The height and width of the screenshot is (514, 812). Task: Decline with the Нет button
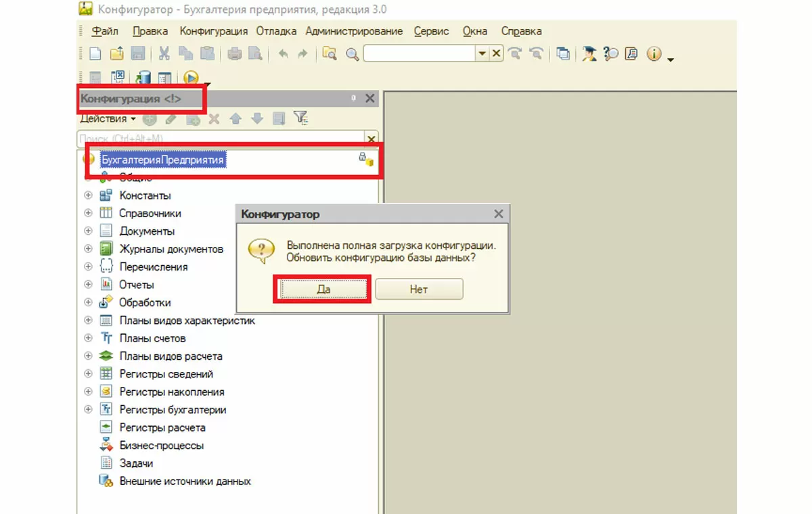point(419,289)
